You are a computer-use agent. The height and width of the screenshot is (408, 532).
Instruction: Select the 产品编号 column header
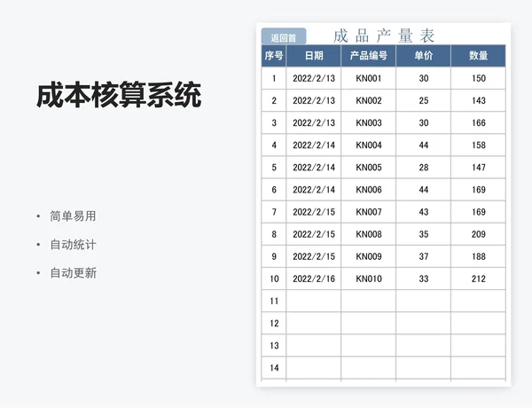369,56
